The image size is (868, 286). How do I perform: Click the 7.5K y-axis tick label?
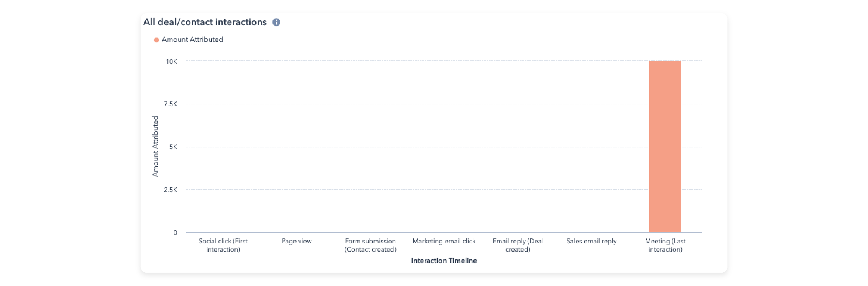pyautogui.click(x=170, y=104)
